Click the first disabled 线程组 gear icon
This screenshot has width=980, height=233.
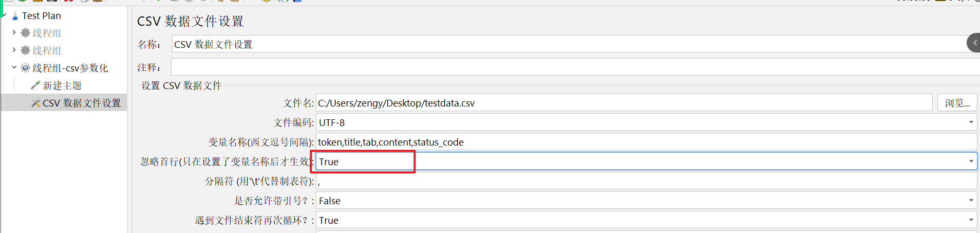pyautogui.click(x=25, y=33)
